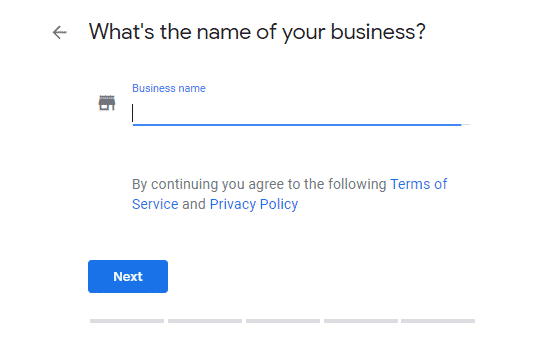Screen dimensions: 549x362
Task: Open the Privacy Policy link
Action: point(254,204)
